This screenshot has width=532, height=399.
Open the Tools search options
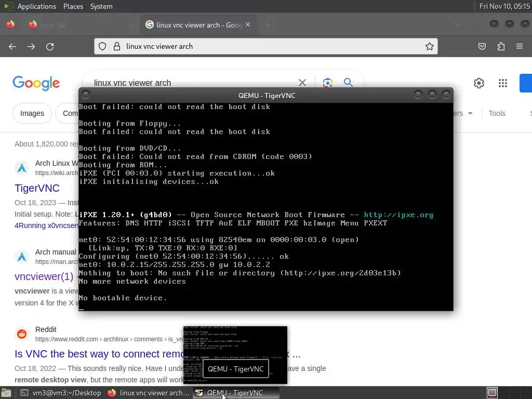pos(497,113)
